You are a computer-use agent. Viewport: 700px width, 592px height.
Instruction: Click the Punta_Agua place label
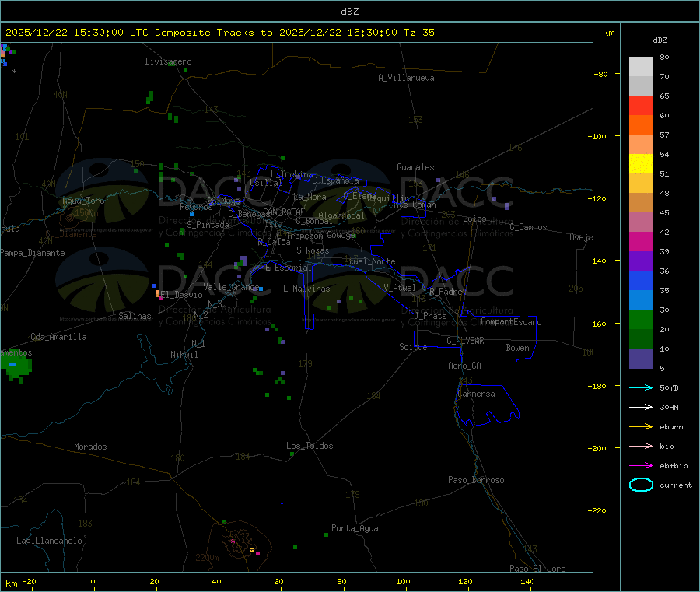355,528
